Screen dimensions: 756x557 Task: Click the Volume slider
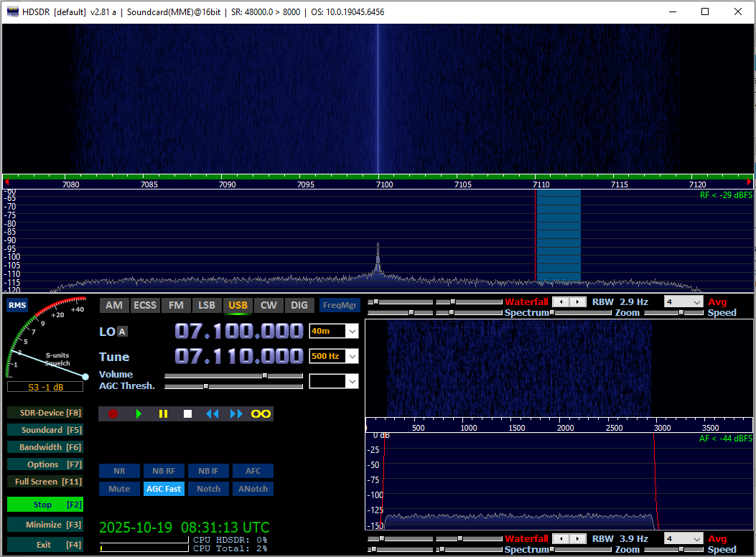(x=233, y=375)
